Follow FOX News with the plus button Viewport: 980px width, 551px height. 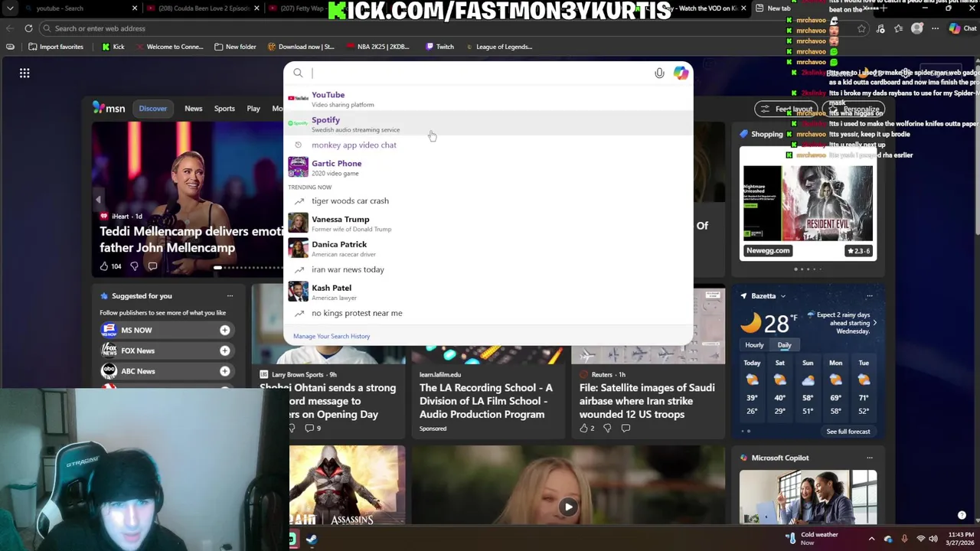tap(224, 350)
